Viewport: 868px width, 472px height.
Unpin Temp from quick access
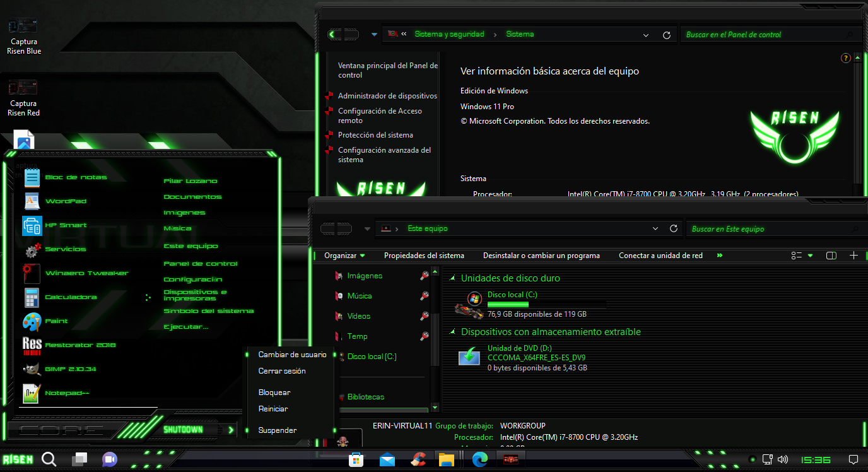pyautogui.click(x=425, y=336)
